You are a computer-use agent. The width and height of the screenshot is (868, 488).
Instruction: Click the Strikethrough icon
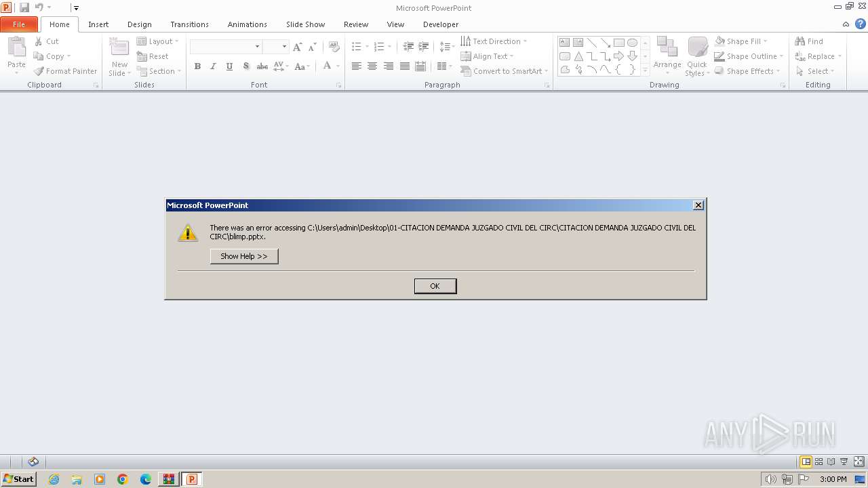tap(262, 66)
